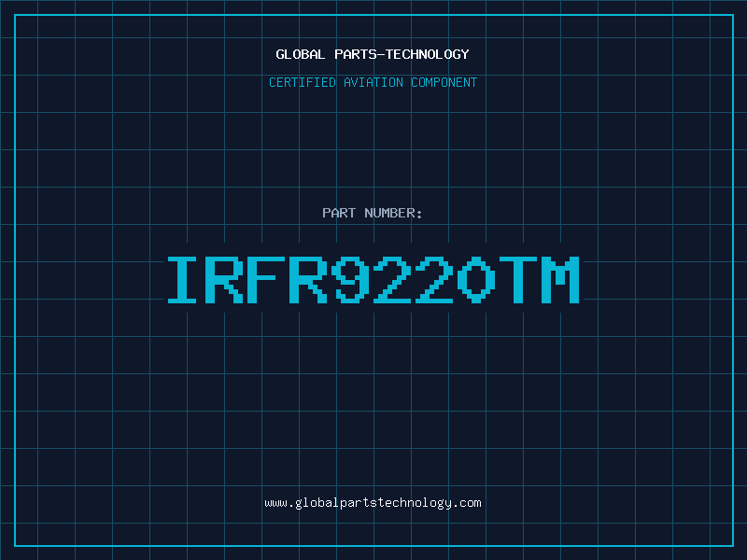747x560 pixels.
Task: Click the PART NUMBER: label
Action: point(373,213)
